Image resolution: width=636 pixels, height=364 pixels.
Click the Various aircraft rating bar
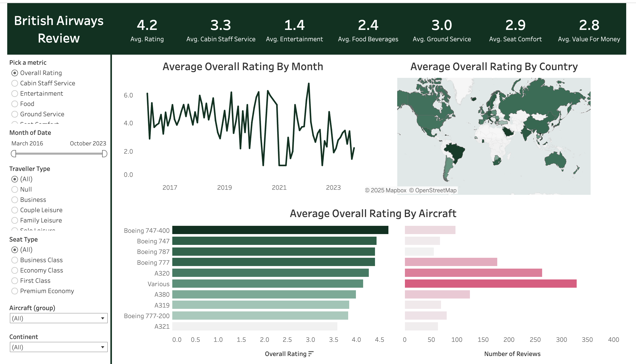(268, 284)
